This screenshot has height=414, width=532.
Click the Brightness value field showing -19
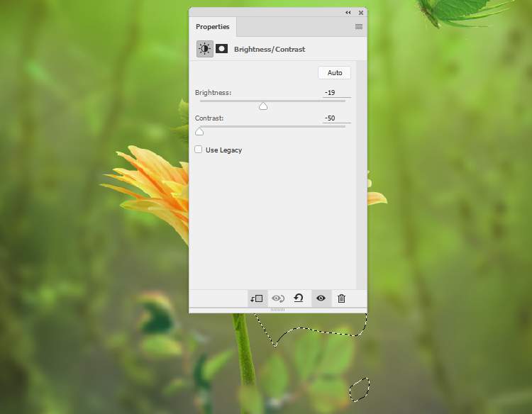[336, 93]
